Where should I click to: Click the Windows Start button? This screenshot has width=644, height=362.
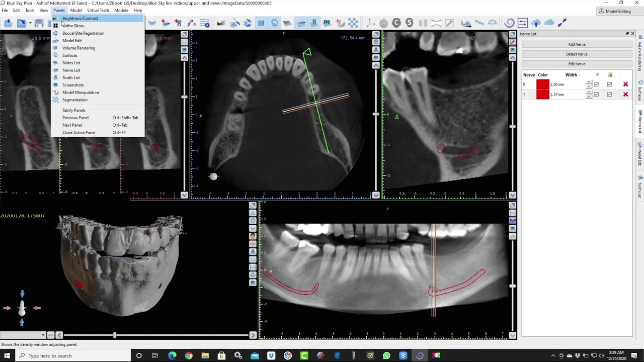tap(7, 355)
